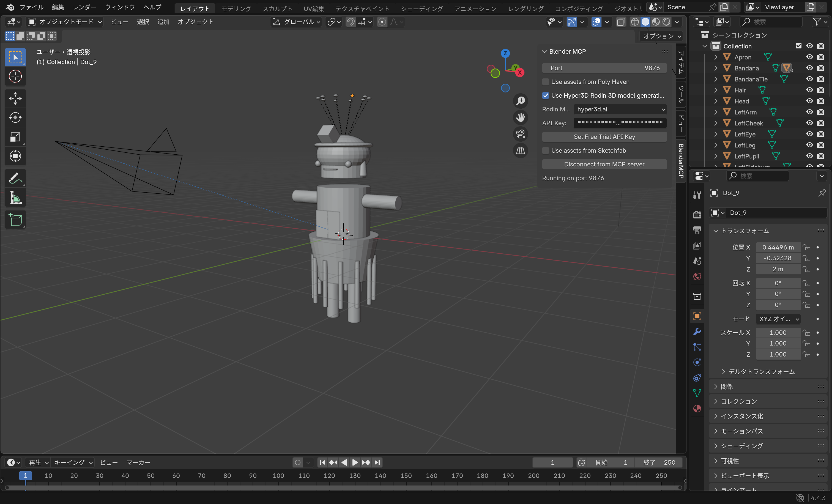Disable Use Hyper3D Rodin 3D model generation
Screen dimensions: 832x504
546,95
